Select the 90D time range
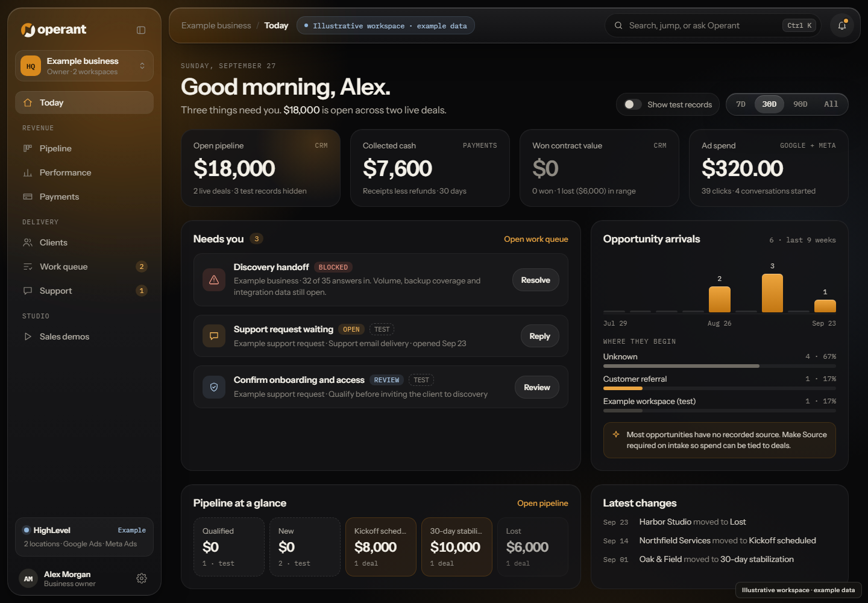 (x=800, y=104)
